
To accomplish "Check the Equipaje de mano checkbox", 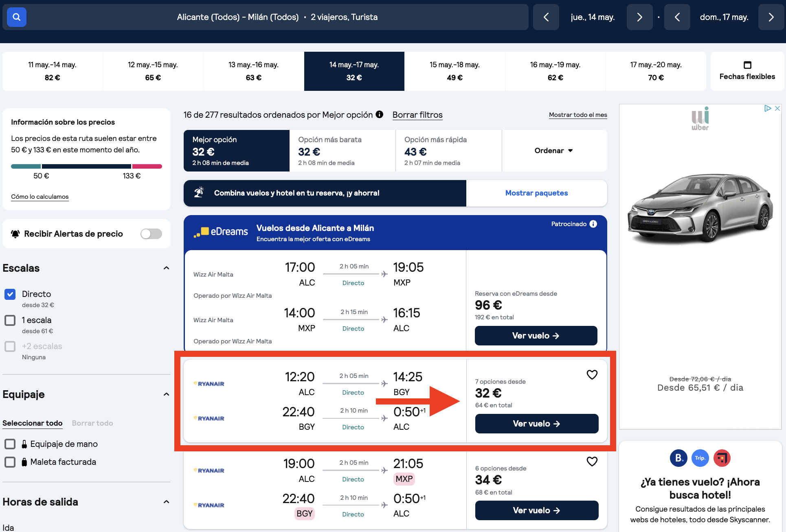I will [10, 444].
